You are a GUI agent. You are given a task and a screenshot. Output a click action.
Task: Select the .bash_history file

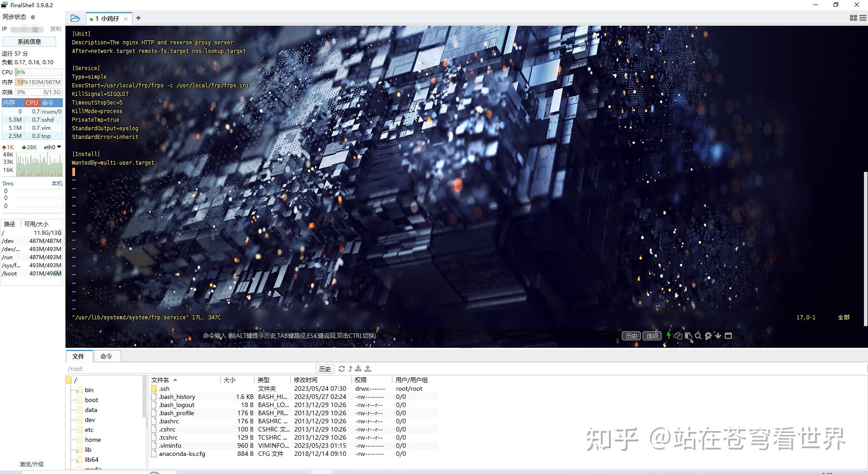[293, 397]
